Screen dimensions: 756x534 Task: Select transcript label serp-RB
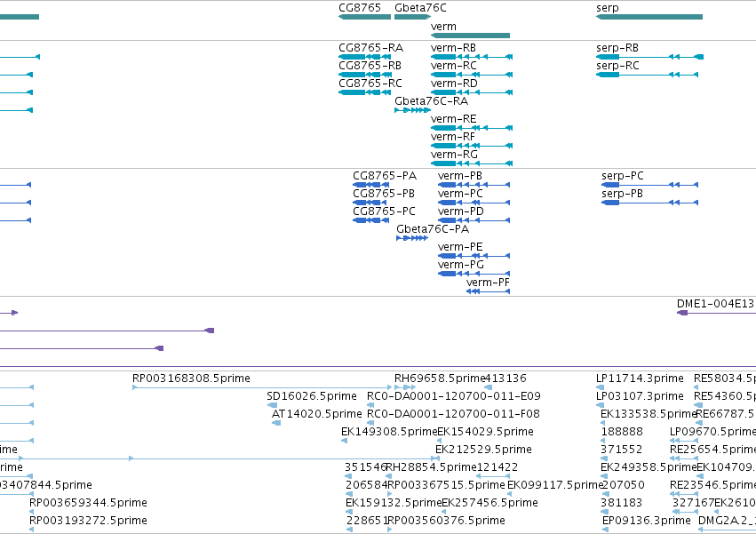[617, 48]
